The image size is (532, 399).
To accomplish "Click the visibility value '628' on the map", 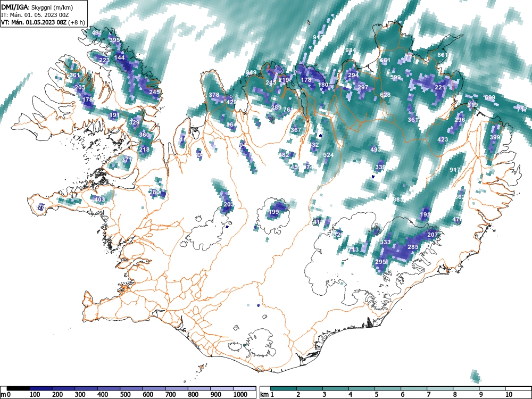I will [x=385, y=95].
